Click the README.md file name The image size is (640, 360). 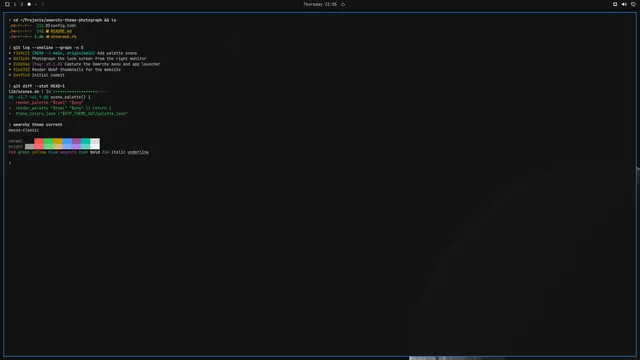(x=61, y=31)
